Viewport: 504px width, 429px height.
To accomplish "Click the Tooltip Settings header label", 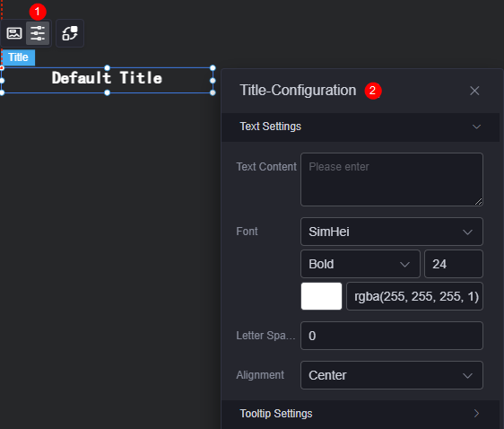I will tap(276, 414).
